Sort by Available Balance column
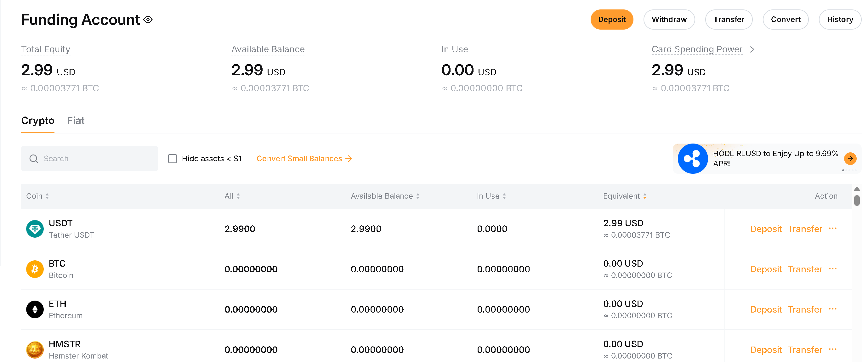Image resolution: width=868 pixels, height=362 pixels. (x=385, y=196)
